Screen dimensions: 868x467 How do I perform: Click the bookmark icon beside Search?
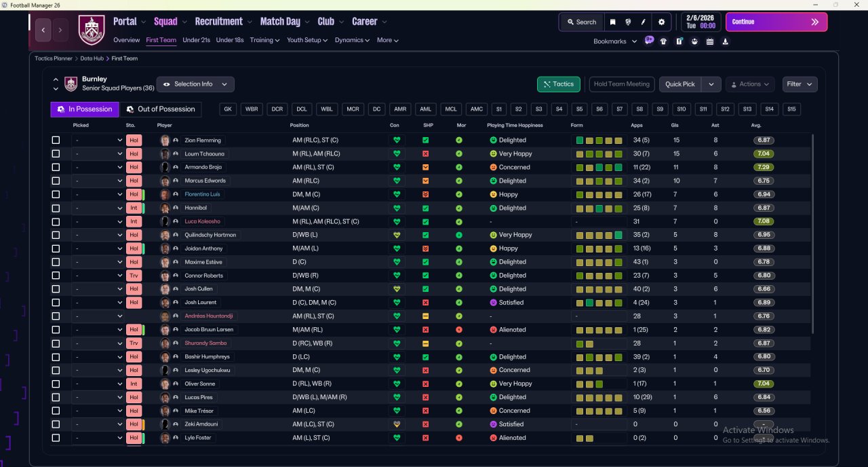(x=612, y=22)
